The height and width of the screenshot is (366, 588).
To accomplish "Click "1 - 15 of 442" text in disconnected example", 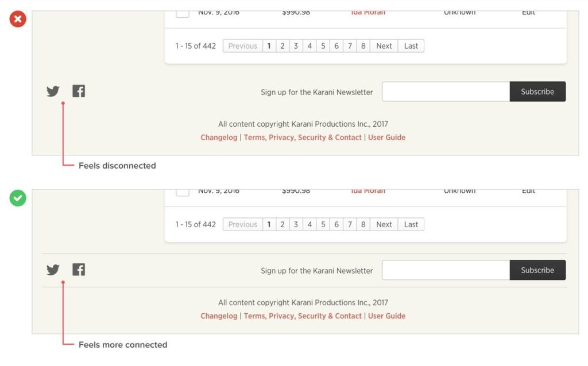I will point(196,46).
